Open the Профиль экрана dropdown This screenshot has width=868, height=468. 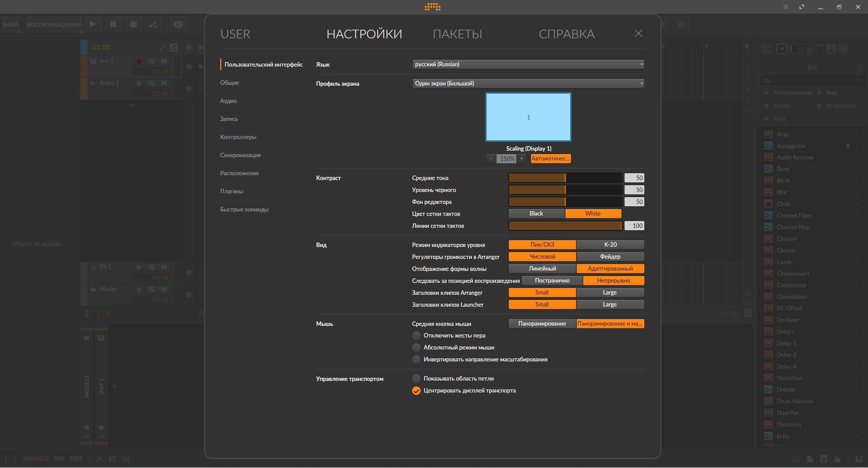pos(528,83)
